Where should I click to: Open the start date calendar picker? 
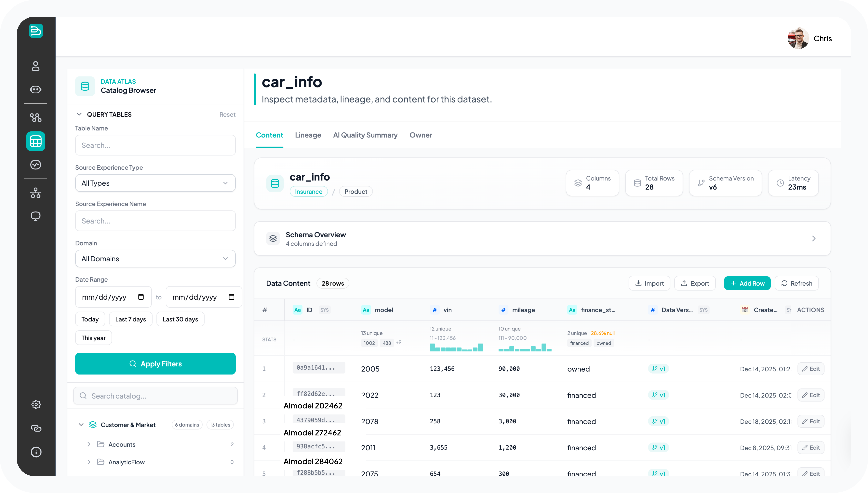coord(141,297)
